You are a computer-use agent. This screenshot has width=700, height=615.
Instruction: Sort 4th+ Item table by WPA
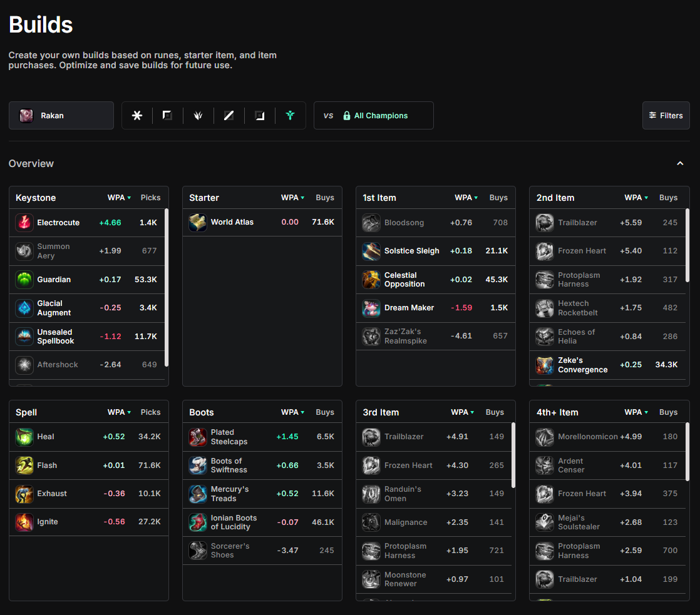636,412
